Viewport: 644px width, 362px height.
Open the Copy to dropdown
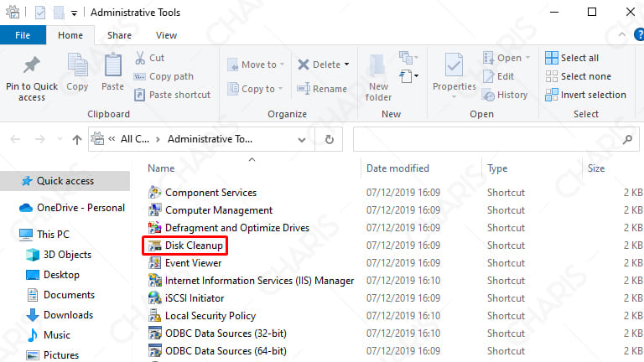click(x=256, y=89)
